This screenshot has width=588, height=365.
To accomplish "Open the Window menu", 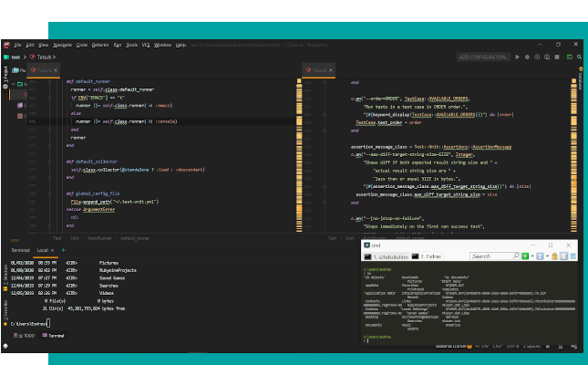I will pyautogui.click(x=163, y=45).
